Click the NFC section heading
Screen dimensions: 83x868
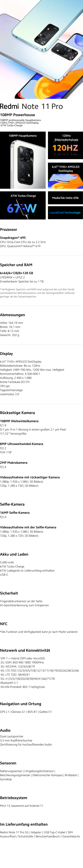[4, 624]
